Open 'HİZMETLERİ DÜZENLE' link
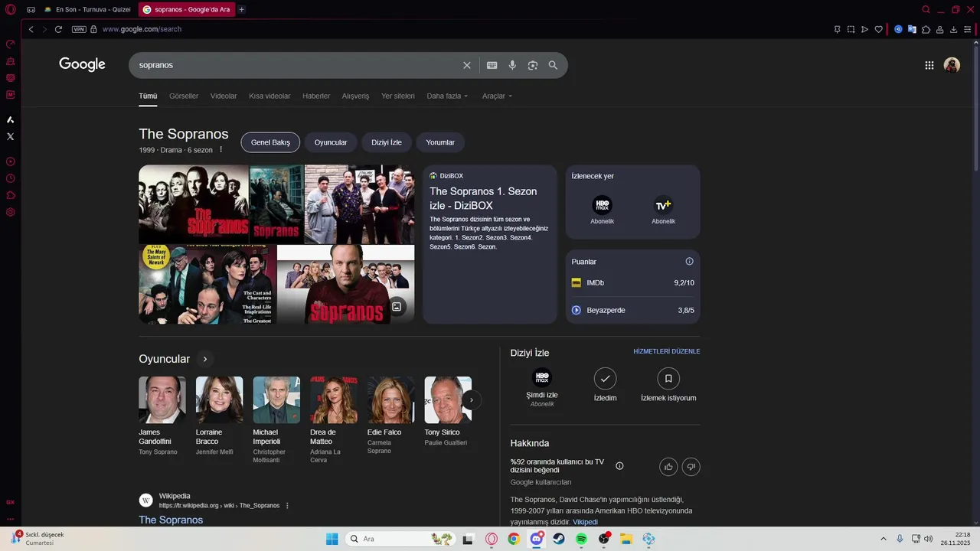The image size is (980, 551). tap(667, 351)
